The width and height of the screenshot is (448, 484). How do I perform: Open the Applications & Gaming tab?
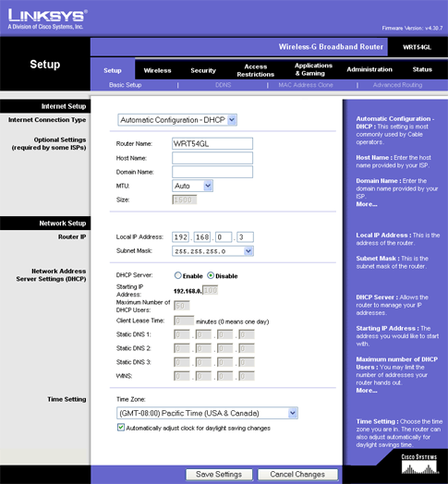(313, 69)
